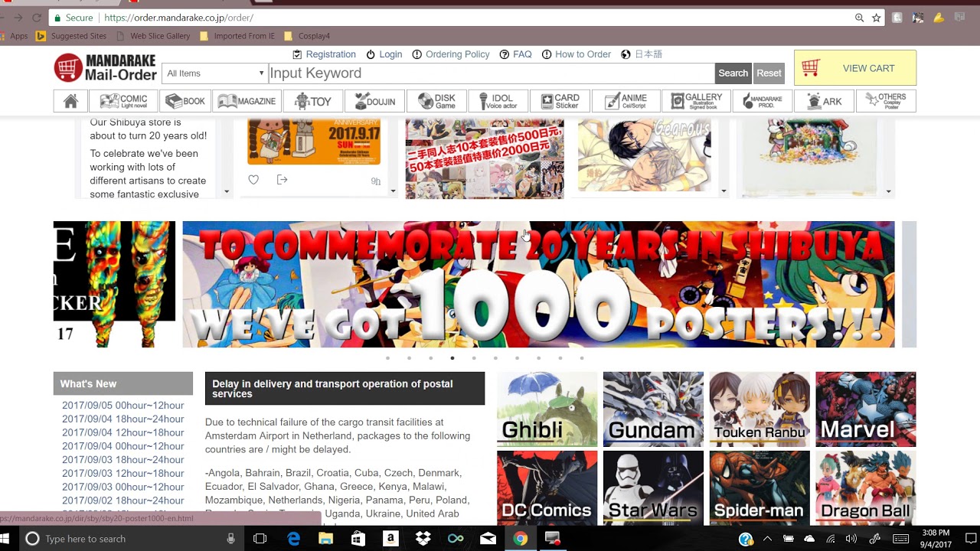Bookmark this page with the star icon
The height and width of the screenshot is (551, 980).
(876, 18)
